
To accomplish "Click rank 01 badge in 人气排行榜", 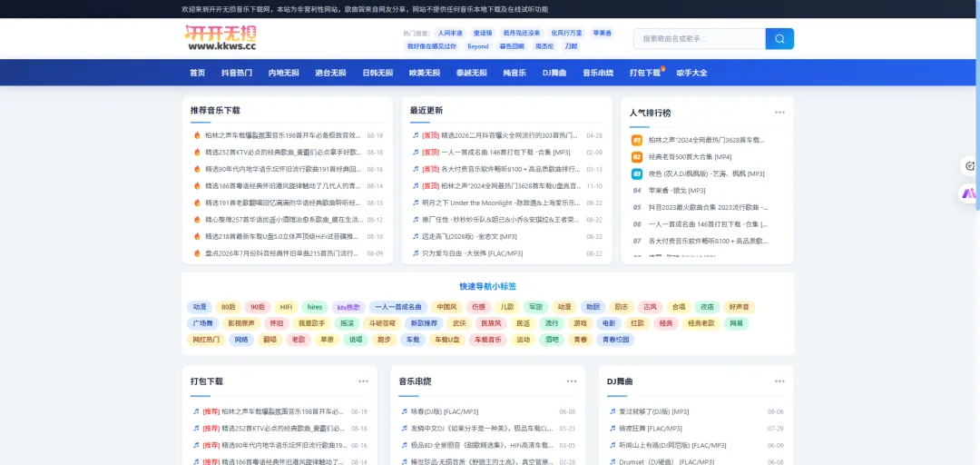I will coord(637,140).
